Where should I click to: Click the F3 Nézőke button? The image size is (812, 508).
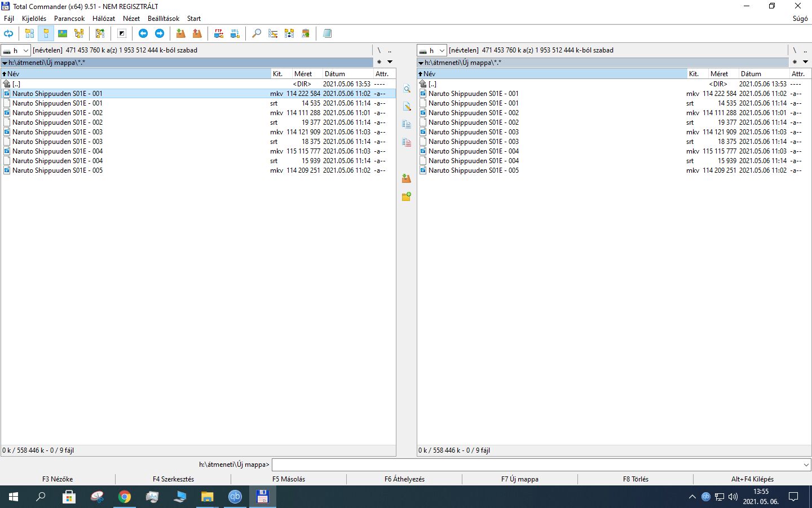pos(58,479)
